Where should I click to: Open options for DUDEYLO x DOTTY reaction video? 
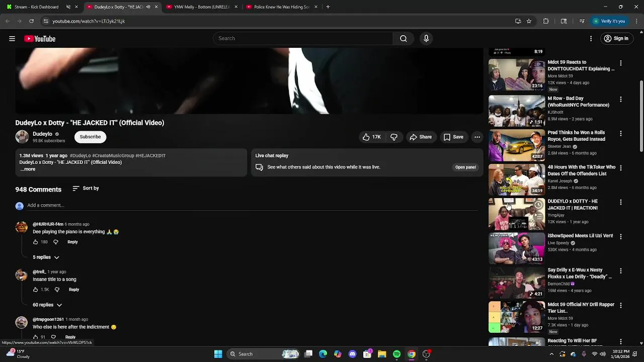(x=621, y=202)
